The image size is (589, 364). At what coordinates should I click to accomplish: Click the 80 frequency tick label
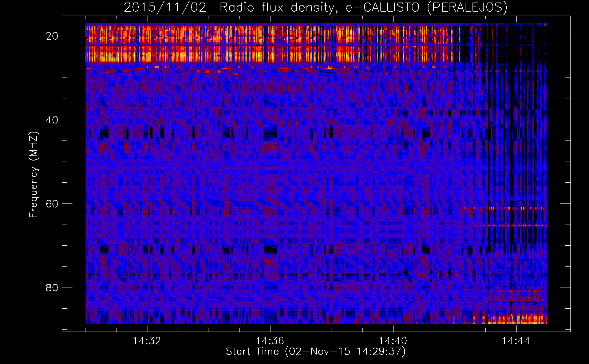52,288
